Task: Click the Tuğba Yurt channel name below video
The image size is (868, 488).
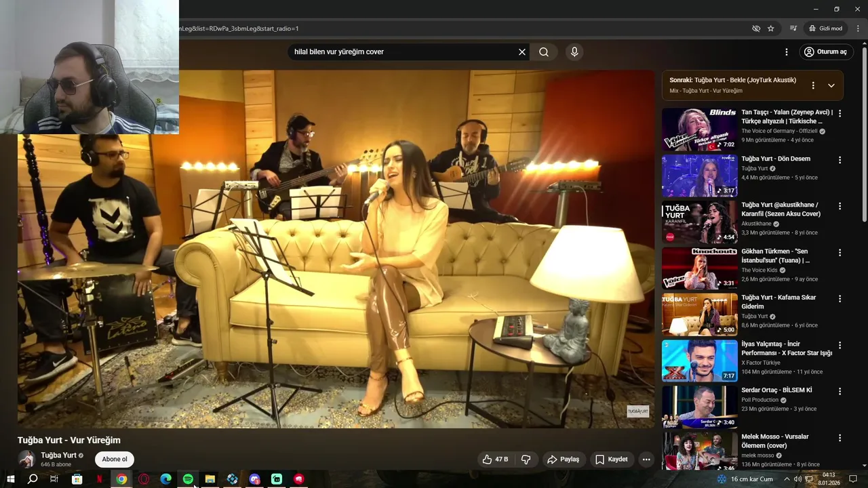Action: tap(58, 455)
